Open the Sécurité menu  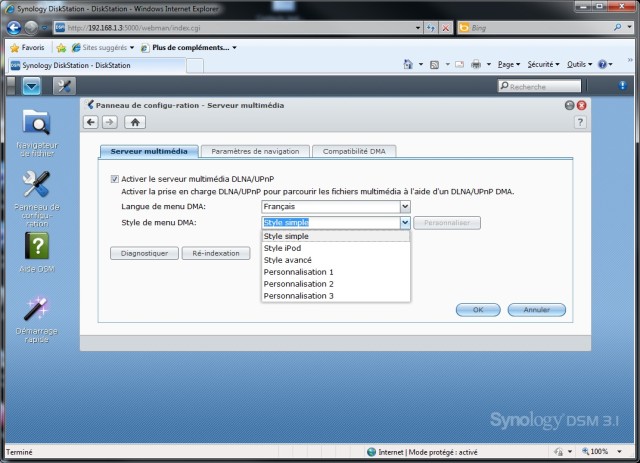(543, 64)
